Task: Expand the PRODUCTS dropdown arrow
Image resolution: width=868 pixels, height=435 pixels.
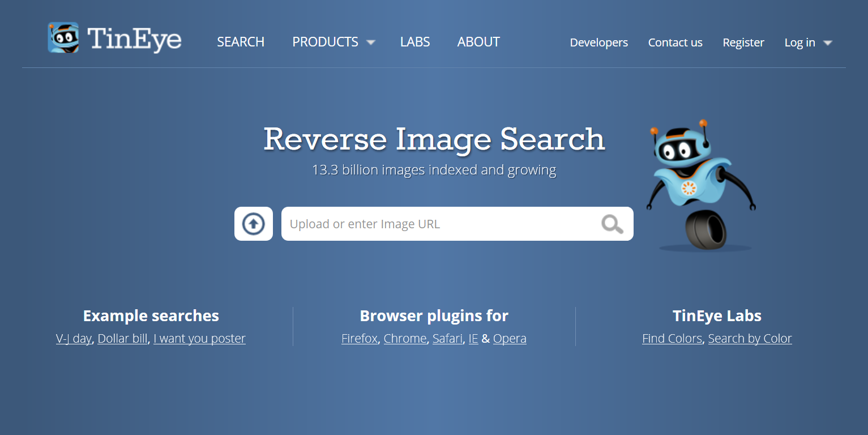Action: click(371, 42)
